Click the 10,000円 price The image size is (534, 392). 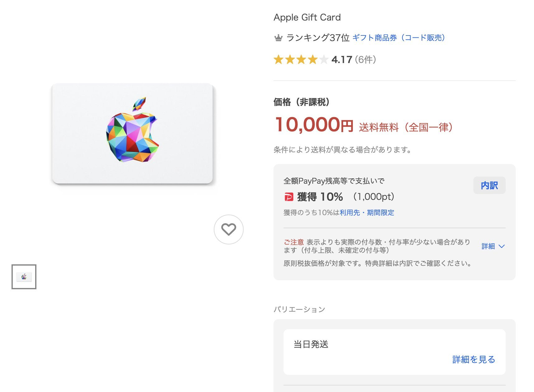pos(314,125)
